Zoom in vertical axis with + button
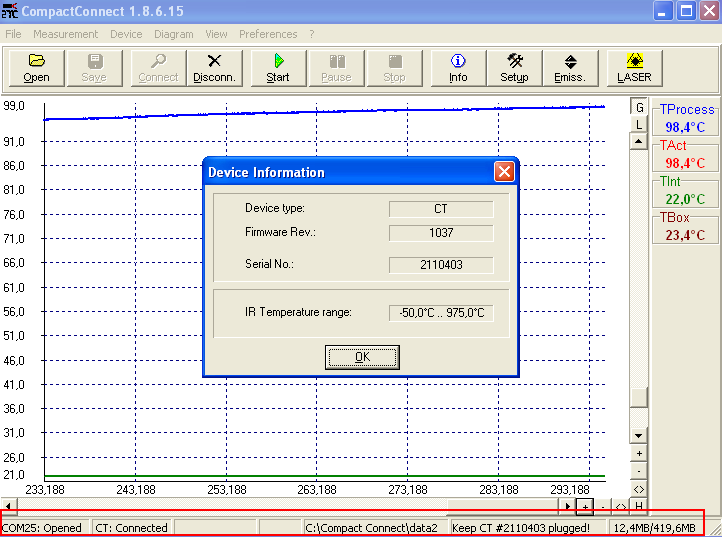Image resolution: width=722 pixels, height=537 pixels. pyautogui.click(x=639, y=454)
